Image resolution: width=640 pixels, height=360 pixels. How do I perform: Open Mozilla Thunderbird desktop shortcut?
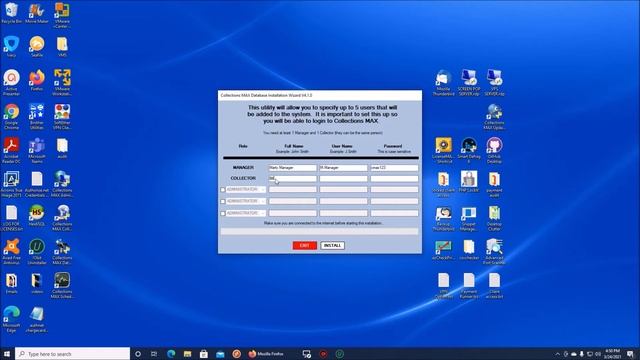click(x=443, y=82)
